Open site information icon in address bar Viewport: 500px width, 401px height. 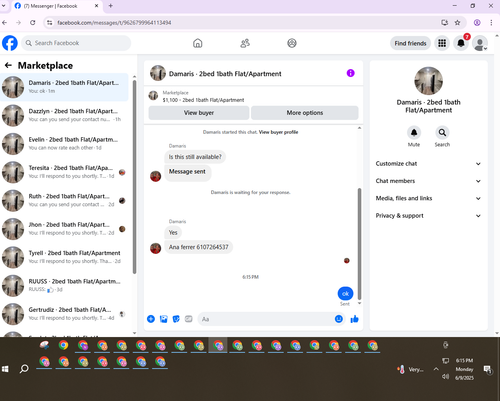(x=50, y=23)
